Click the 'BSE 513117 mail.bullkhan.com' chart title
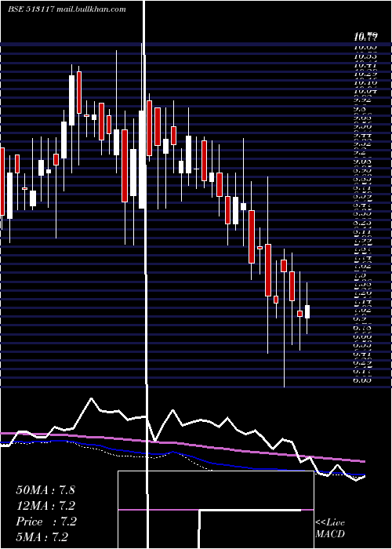392x549 pixels. (x=67, y=9)
